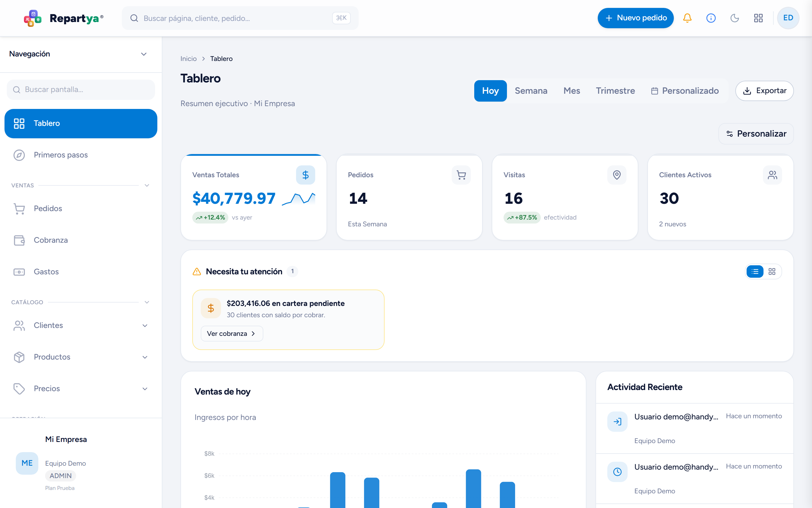The height and width of the screenshot is (508, 812).
Task: Collapse the CATÁLOGO section
Action: pos(147,302)
